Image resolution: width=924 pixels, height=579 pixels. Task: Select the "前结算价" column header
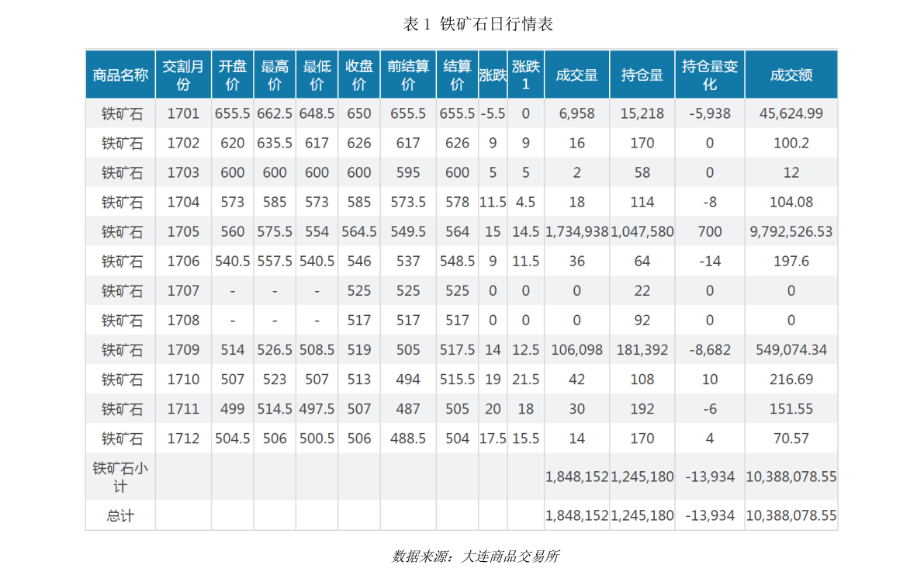coord(408,75)
